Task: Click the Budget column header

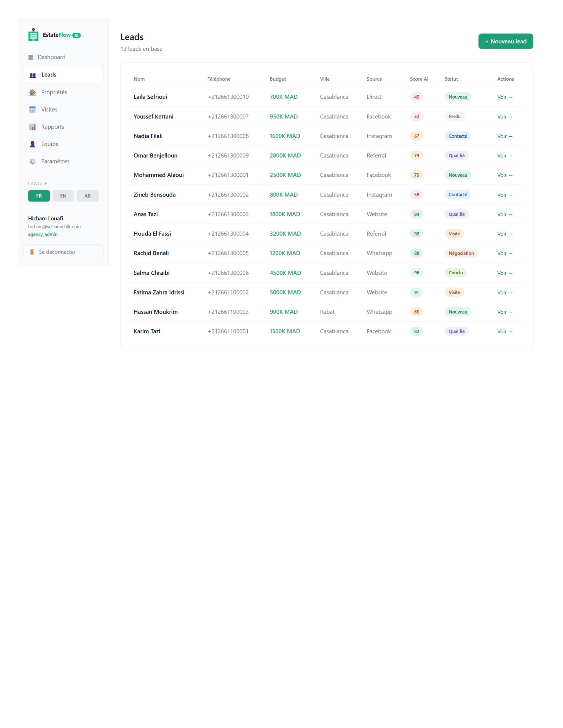Action: pyautogui.click(x=278, y=79)
